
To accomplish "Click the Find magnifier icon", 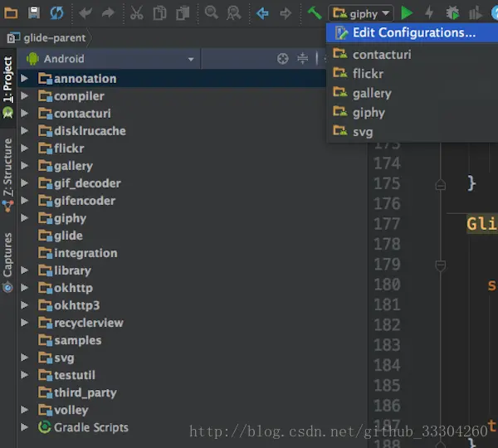I will (x=211, y=12).
